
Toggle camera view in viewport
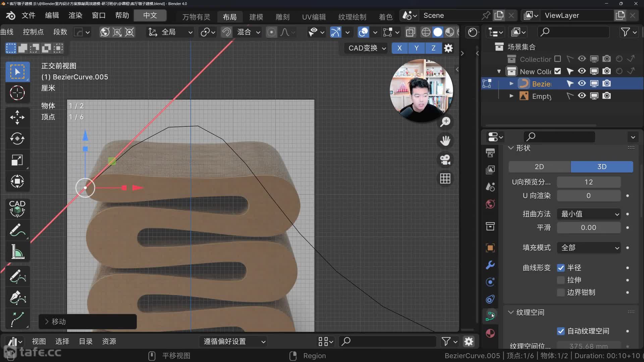[x=445, y=160]
